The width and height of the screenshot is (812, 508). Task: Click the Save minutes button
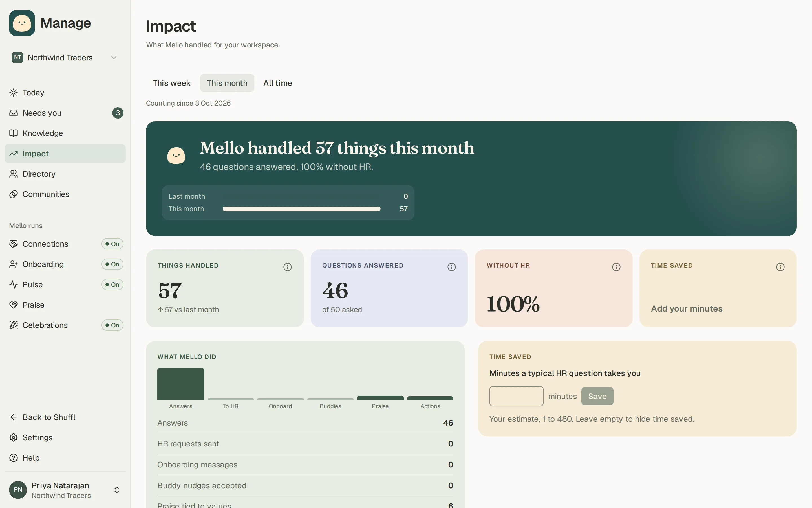pyautogui.click(x=597, y=397)
